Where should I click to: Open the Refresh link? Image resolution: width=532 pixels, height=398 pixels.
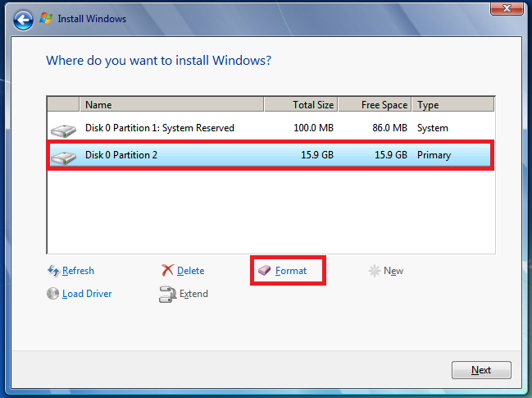(78, 271)
